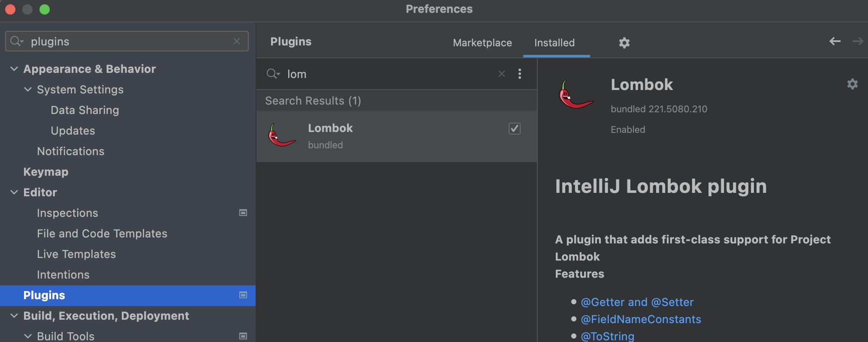Open the @FieldNameConstants link

point(641,319)
